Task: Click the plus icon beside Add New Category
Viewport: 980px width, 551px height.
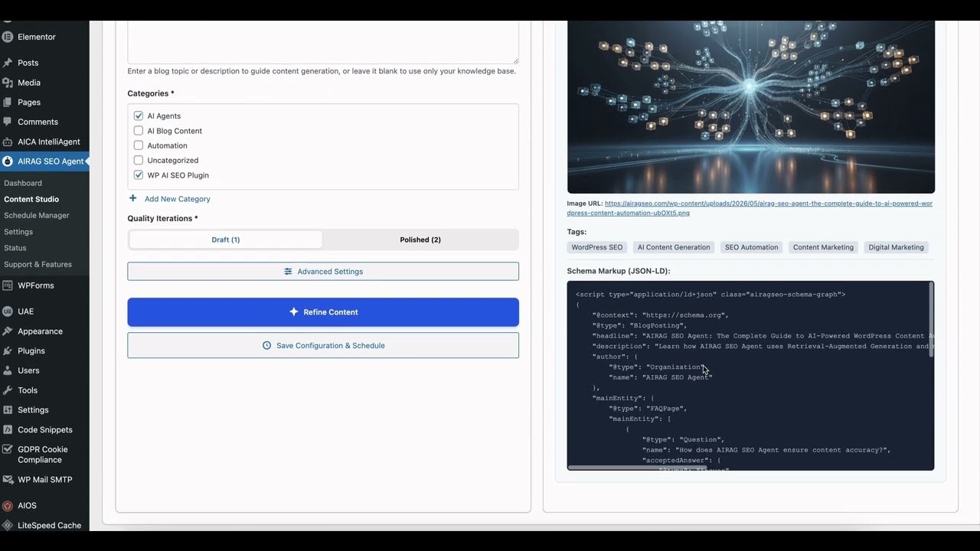Action: tap(133, 198)
